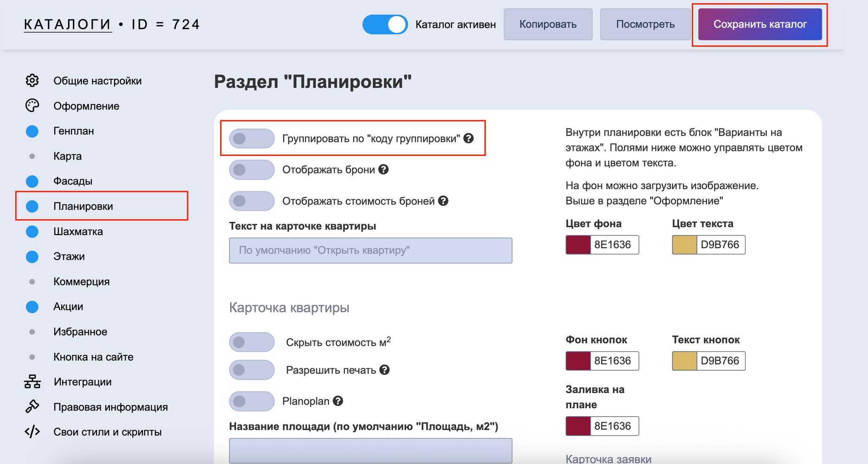This screenshot has width=868, height=464.
Task: Turn on Скрыть стоимость м² switch
Action: coord(251,342)
